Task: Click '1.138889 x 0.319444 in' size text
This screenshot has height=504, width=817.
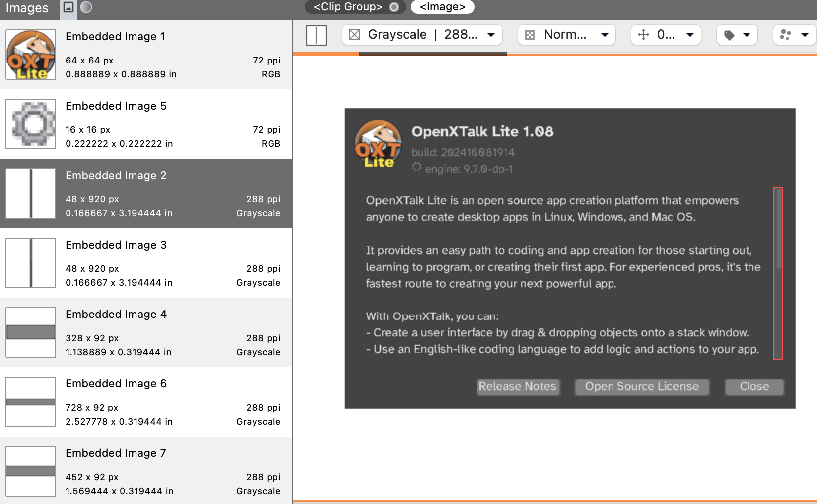Action: pos(119,352)
